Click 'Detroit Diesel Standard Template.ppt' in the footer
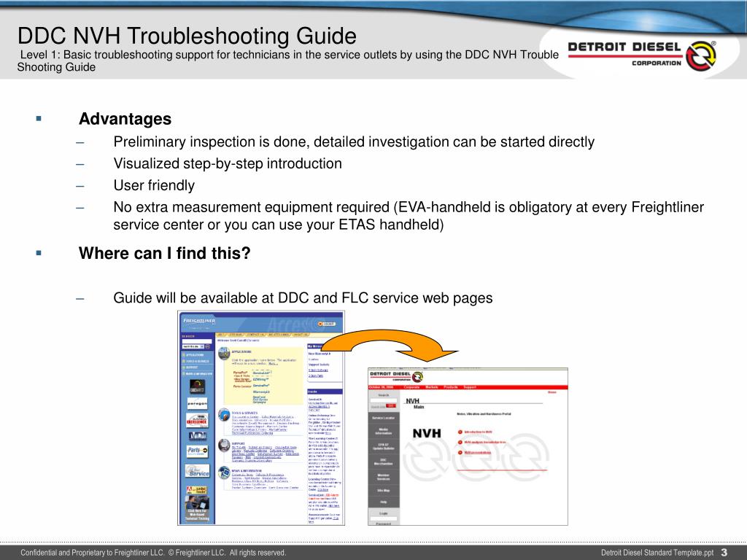Screen dimensions: 747x560 pyautogui.click(x=657, y=553)
